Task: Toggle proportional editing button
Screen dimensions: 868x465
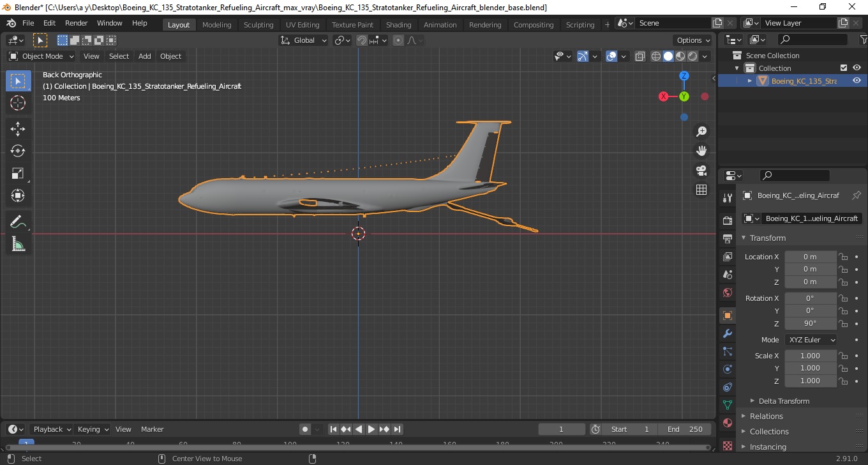Action: [398, 40]
